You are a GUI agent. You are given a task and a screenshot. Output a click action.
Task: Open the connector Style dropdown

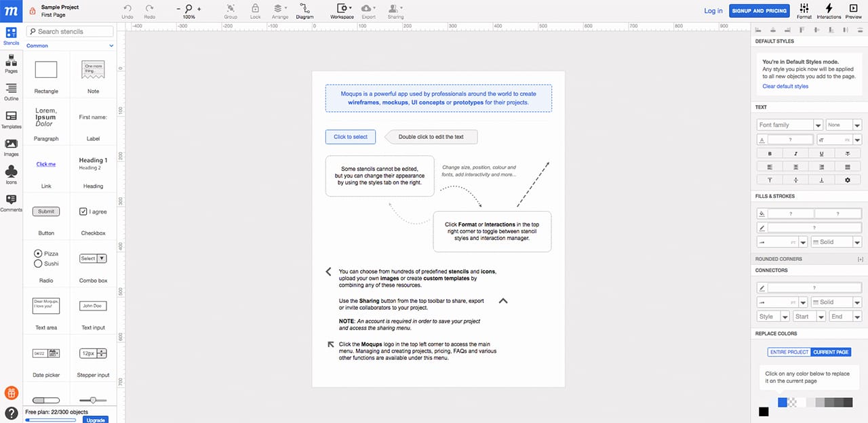[773, 317]
